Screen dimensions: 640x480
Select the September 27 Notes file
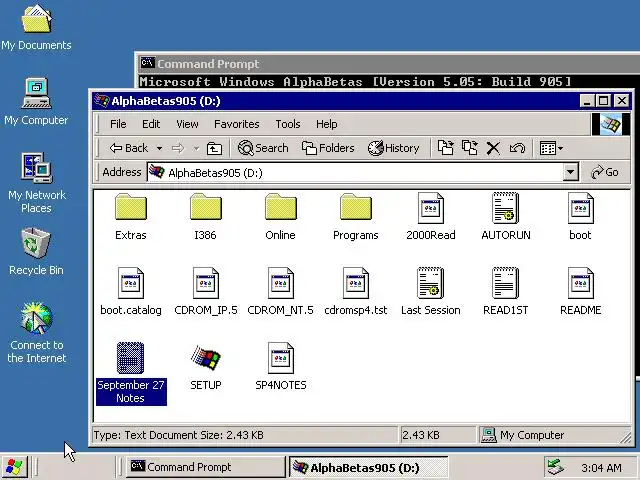(131, 373)
